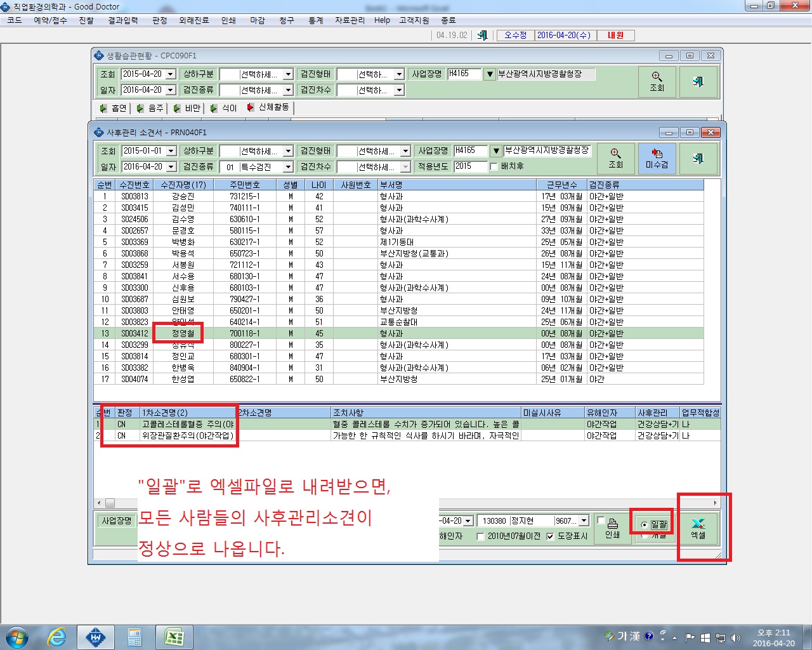Viewport: 812px width, 650px height.
Task: Open the 판정 menu
Action: pos(160,20)
